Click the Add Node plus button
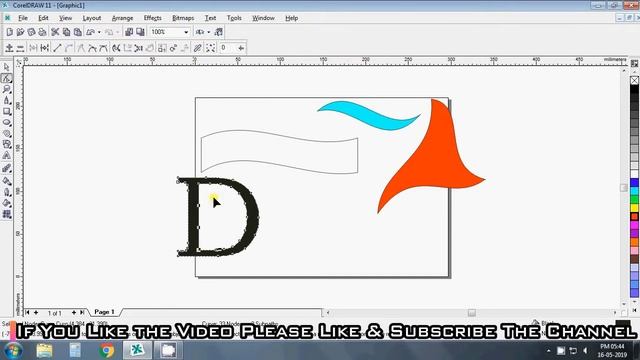This screenshot has height=360, width=640. 9,48
